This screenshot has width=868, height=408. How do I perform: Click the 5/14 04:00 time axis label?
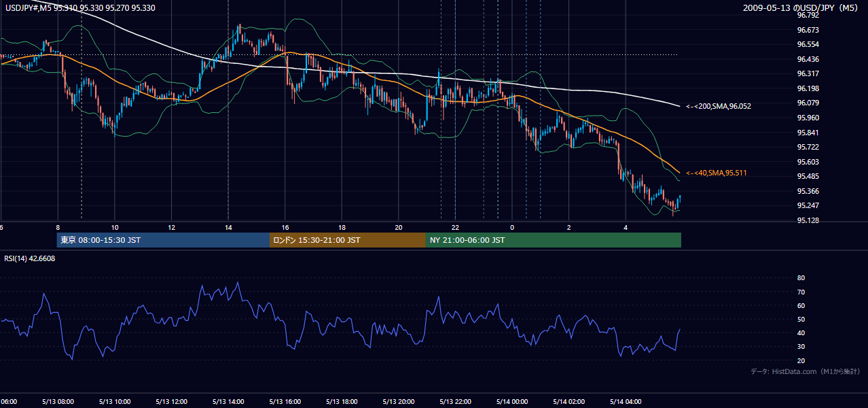tap(626, 402)
